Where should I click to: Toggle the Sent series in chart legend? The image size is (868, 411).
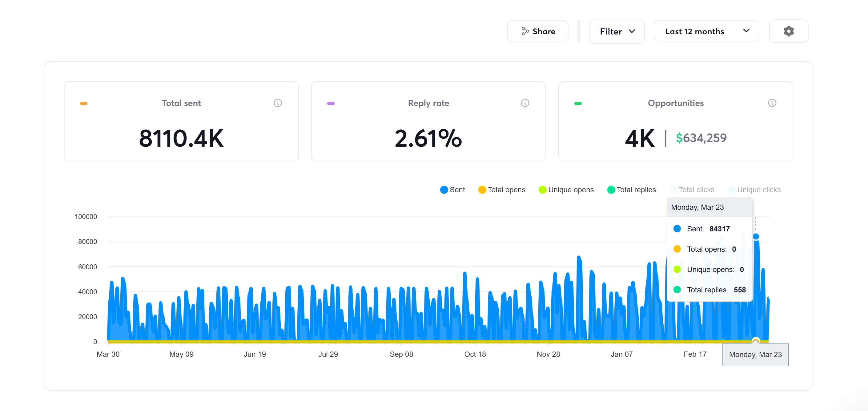(x=452, y=190)
